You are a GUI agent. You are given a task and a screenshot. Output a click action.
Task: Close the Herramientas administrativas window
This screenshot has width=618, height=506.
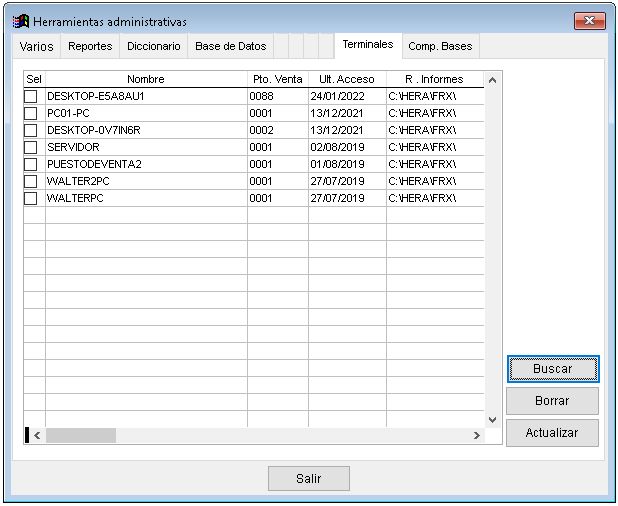click(x=589, y=21)
